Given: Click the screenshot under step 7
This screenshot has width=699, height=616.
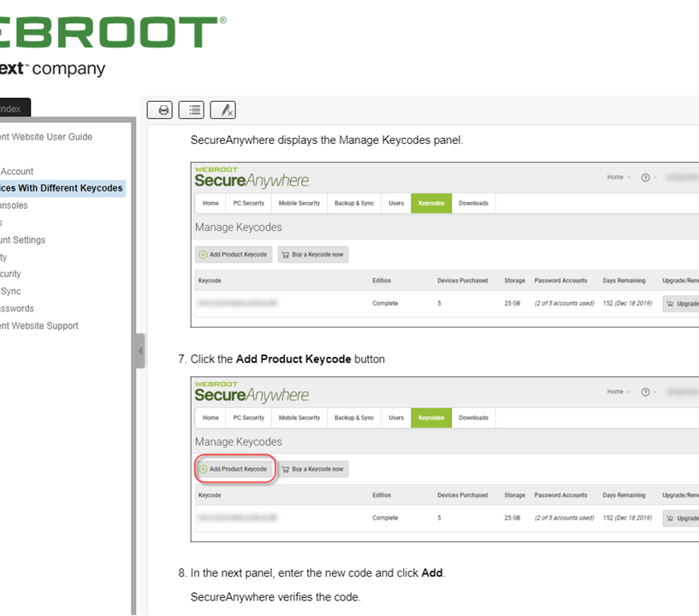Looking at the screenshot, I should (444, 459).
